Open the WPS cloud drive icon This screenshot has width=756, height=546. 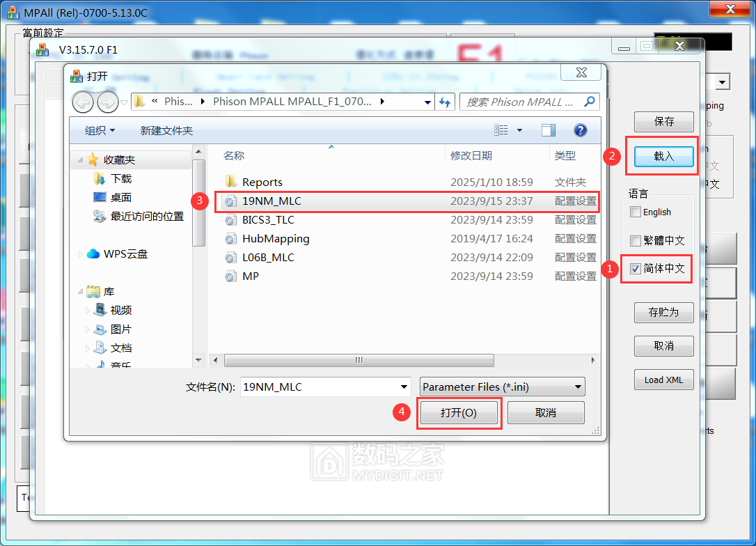[x=93, y=253]
